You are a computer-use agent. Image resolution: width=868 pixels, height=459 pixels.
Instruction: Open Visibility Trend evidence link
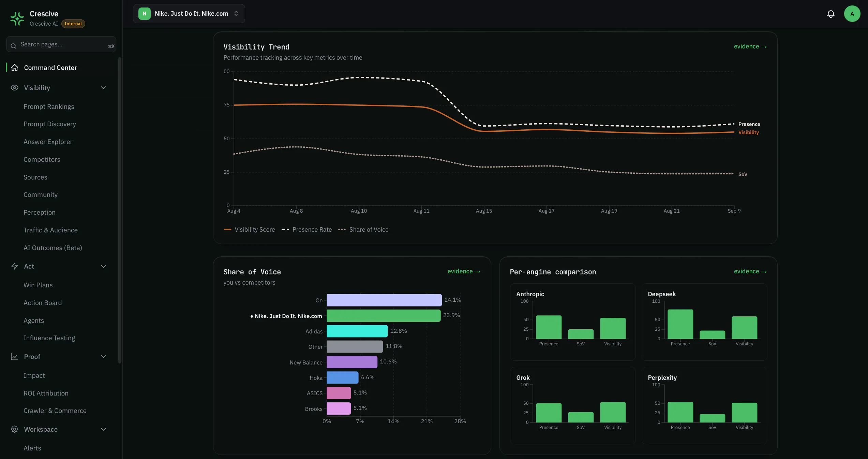(750, 46)
